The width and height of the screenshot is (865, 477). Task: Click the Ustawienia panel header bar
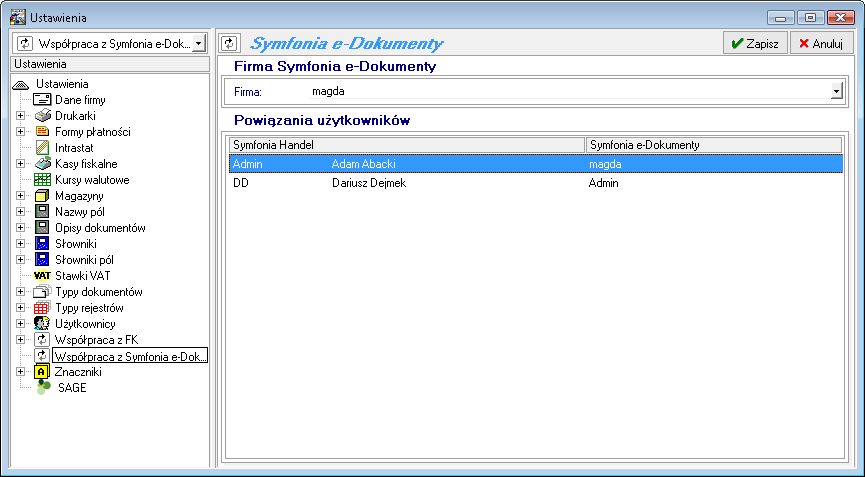(110, 64)
